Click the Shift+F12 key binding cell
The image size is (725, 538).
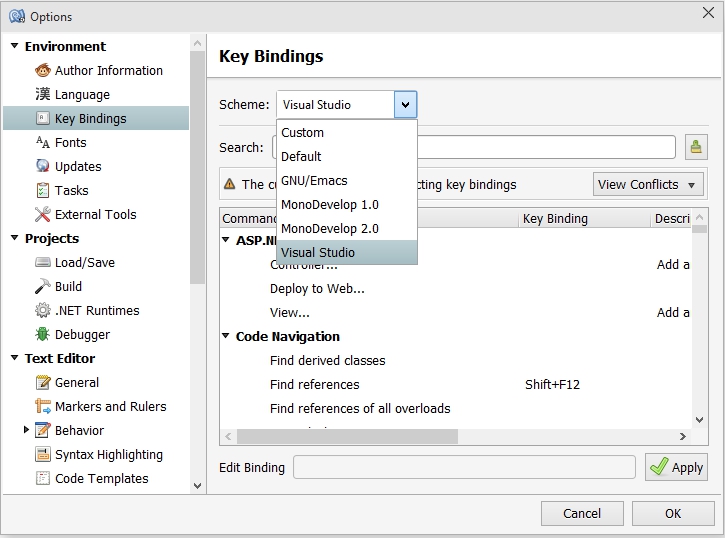[x=552, y=385]
